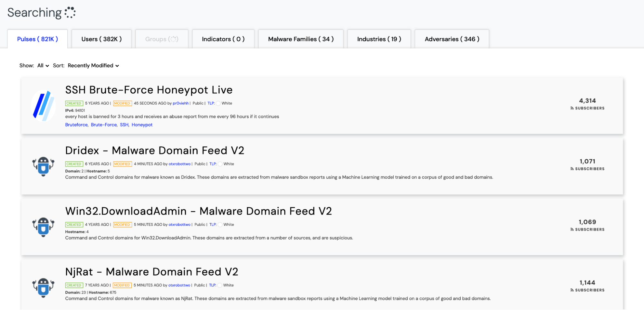The image size is (644, 310).
Task: Click the TLP link on SSH Honeypot pulse
Action: 211,103
